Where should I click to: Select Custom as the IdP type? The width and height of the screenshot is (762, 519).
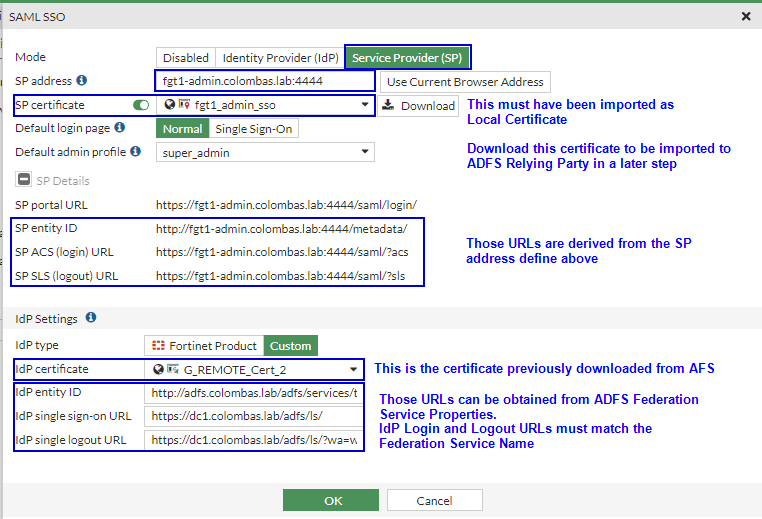[291, 346]
